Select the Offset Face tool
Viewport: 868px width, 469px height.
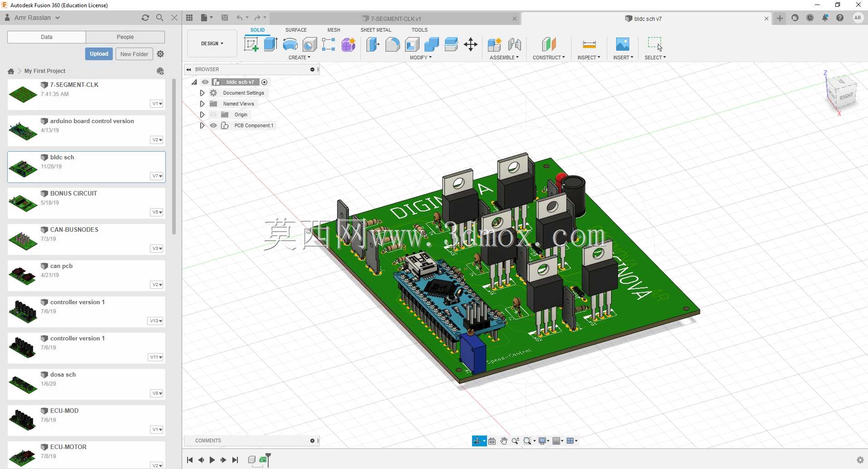pyautogui.click(x=451, y=44)
